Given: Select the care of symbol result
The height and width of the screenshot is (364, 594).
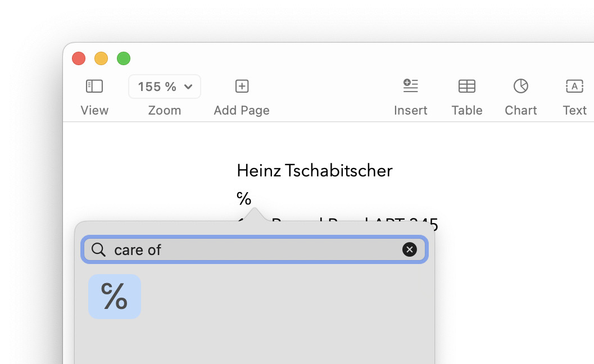Looking at the screenshot, I should (115, 297).
